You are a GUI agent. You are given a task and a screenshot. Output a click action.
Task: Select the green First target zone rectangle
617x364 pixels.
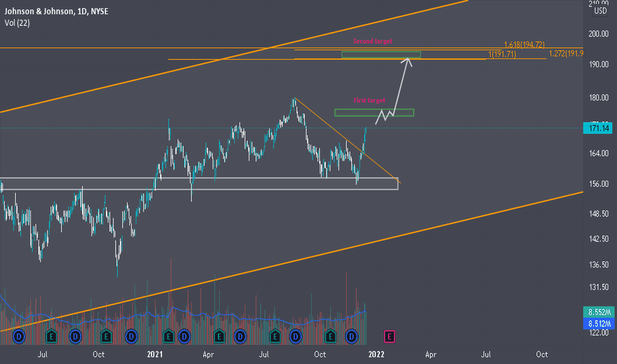374,113
